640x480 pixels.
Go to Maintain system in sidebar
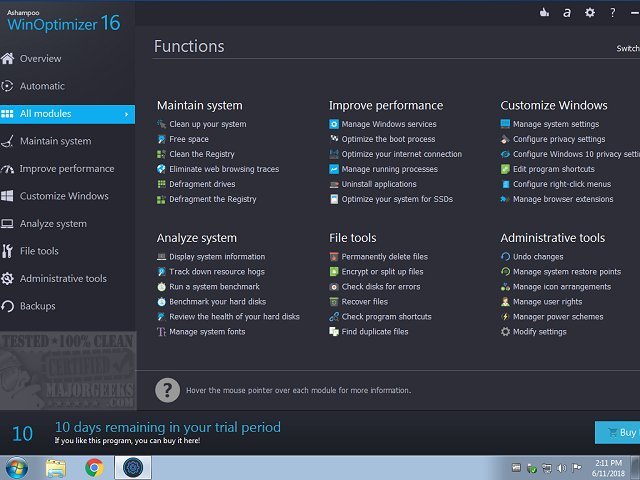[x=56, y=141]
